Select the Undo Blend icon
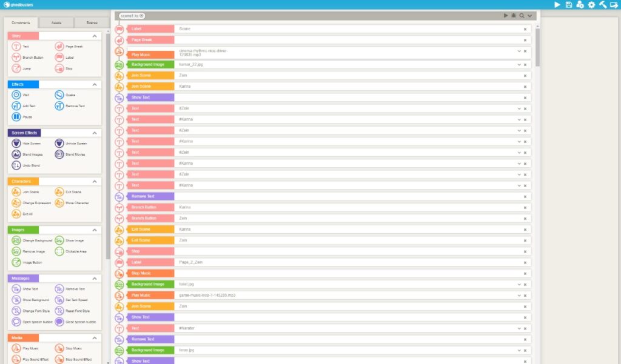 [16, 165]
